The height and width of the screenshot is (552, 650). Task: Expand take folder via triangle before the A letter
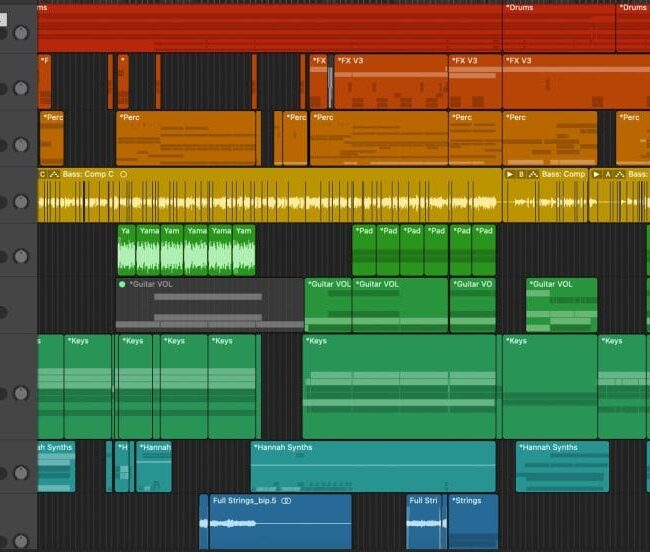coord(596,174)
